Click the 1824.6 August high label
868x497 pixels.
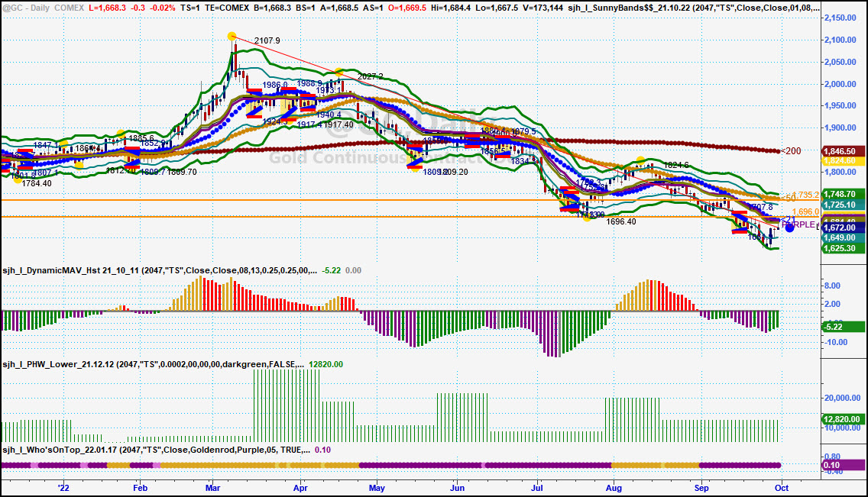[676, 165]
